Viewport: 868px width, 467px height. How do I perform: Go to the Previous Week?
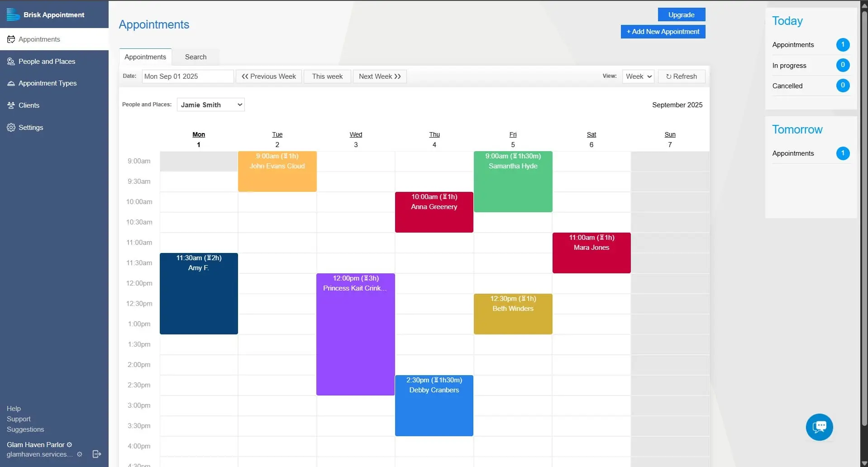[x=269, y=76]
